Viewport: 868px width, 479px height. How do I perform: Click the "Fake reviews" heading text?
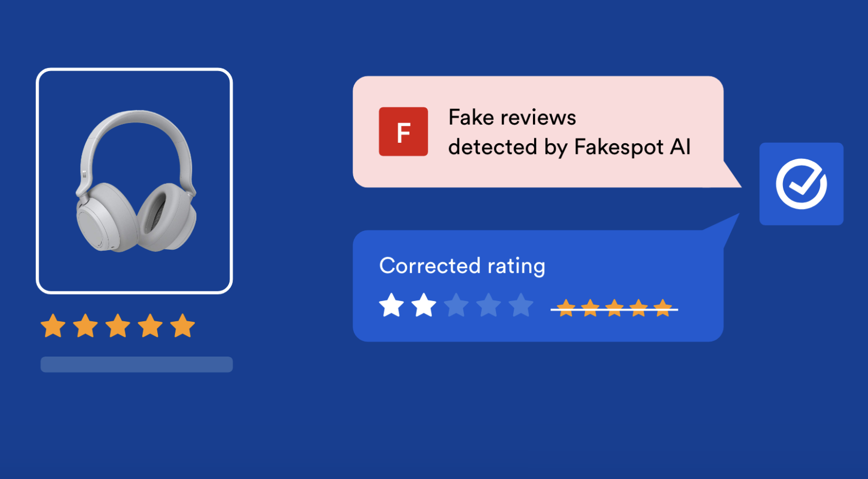(512, 118)
